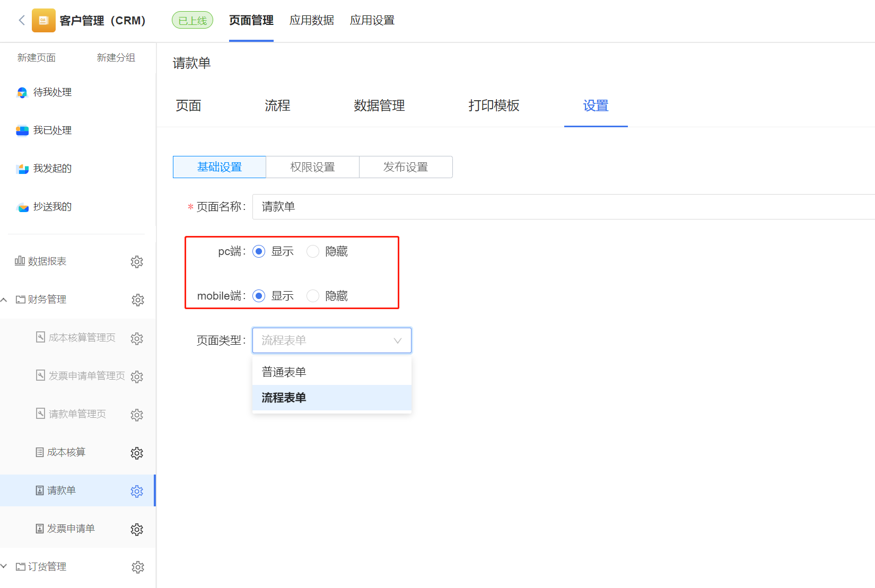Click the back arrow beside CRM title
875x588 pixels.
22,20
